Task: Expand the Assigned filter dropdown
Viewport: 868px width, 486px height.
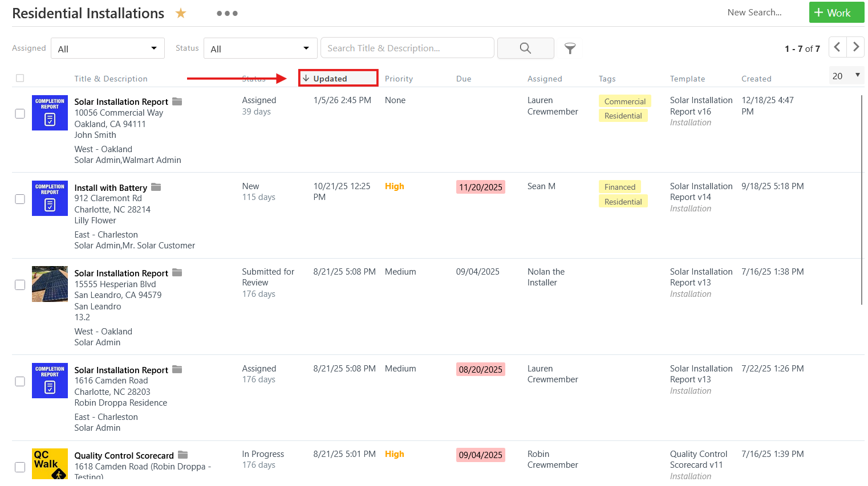Action: [108, 49]
